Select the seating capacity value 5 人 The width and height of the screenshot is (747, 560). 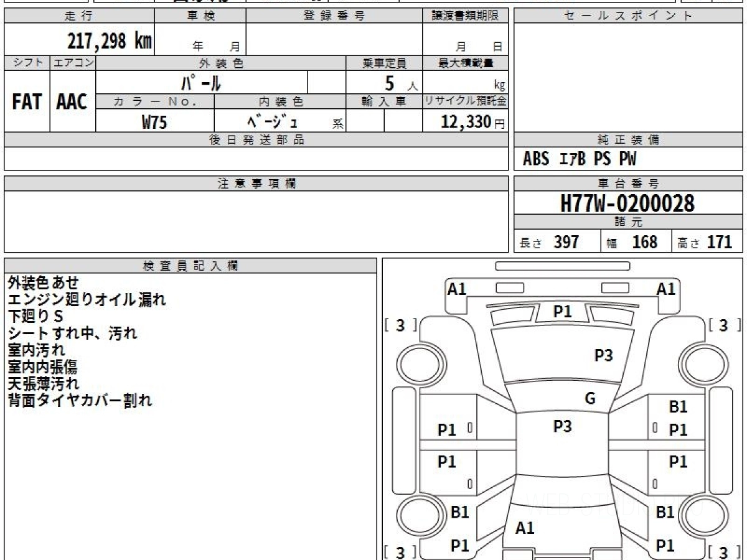click(x=401, y=83)
